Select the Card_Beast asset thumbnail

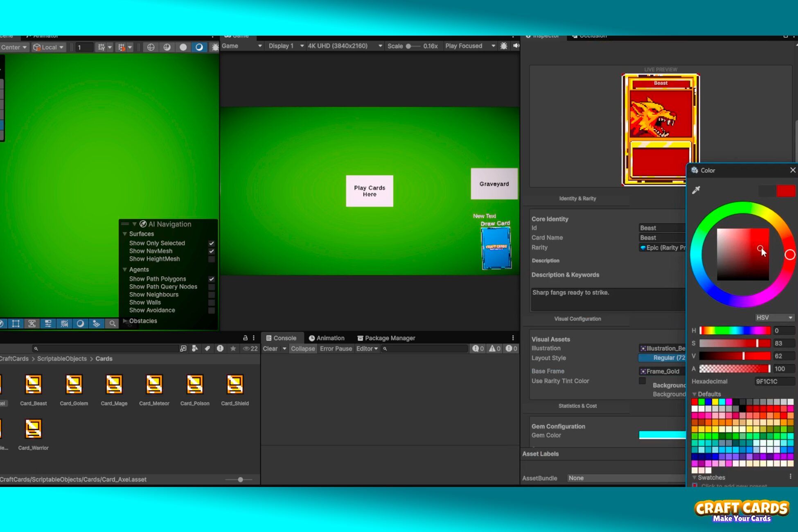click(x=33, y=384)
